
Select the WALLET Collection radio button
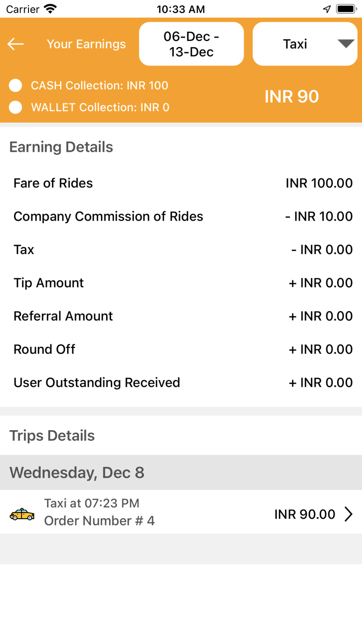point(16,107)
